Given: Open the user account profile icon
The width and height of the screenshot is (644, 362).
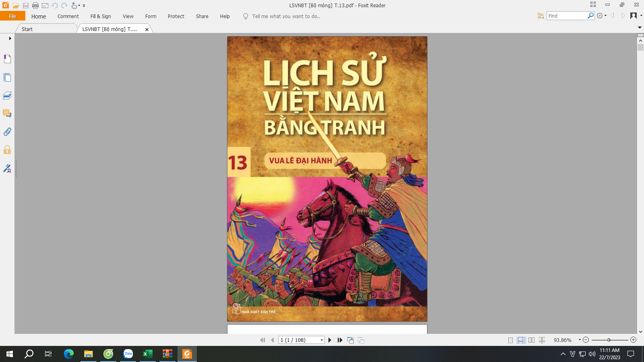Looking at the screenshot, I should 634,16.
